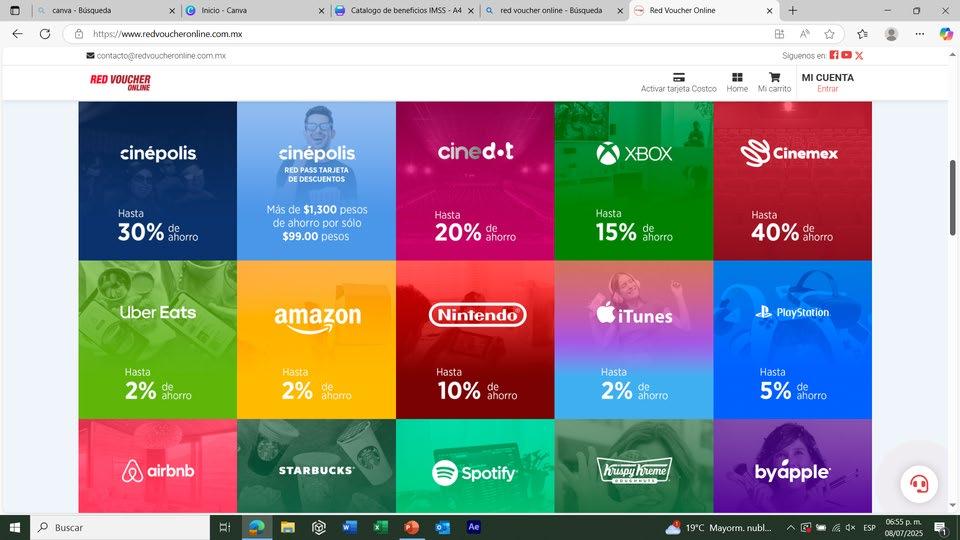Switch to the Inicio - Canva tab
This screenshot has height=540, width=960.
coord(254,10)
